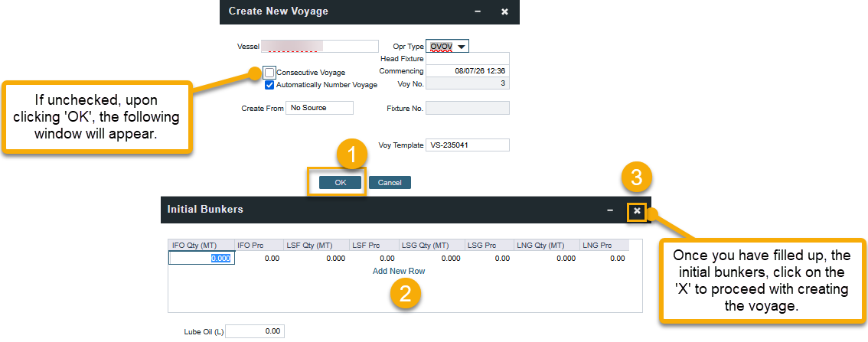Select the Fixture No. field
Viewport: 868px width, 342px height.
(468, 108)
